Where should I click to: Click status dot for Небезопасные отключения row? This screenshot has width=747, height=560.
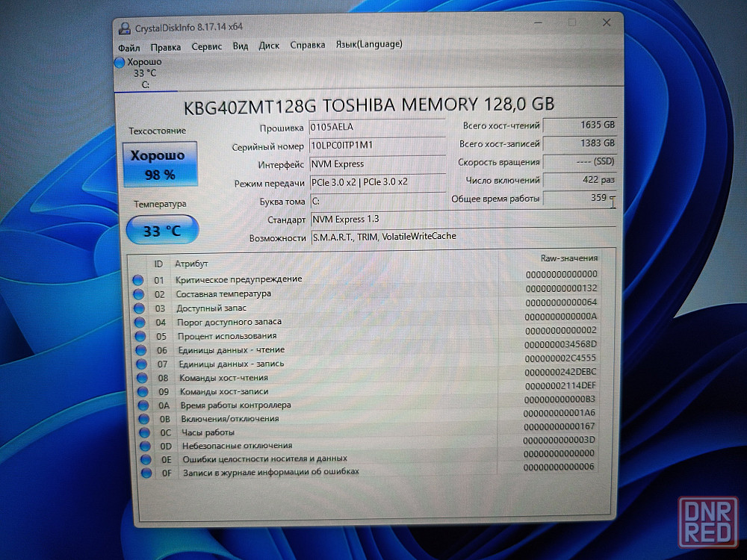[146, 447]
